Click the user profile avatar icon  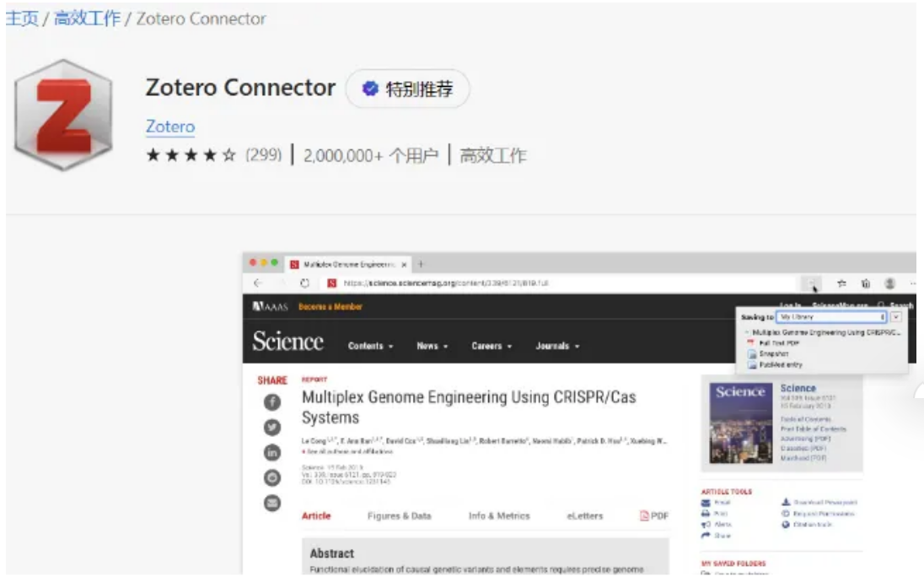(889, 283)
